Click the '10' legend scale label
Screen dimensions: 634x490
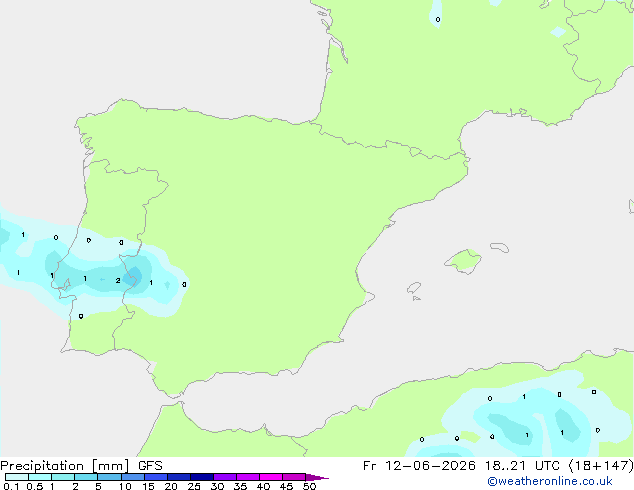(x=125, y=486)
